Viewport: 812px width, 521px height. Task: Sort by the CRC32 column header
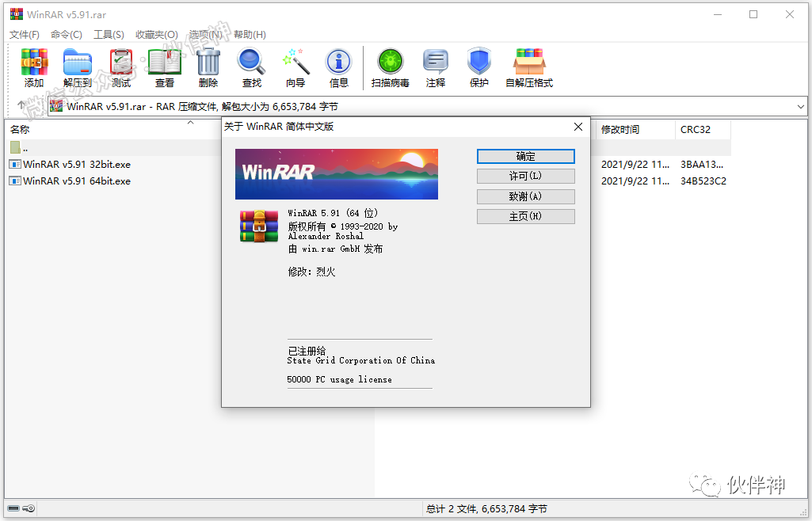(703, 129)
